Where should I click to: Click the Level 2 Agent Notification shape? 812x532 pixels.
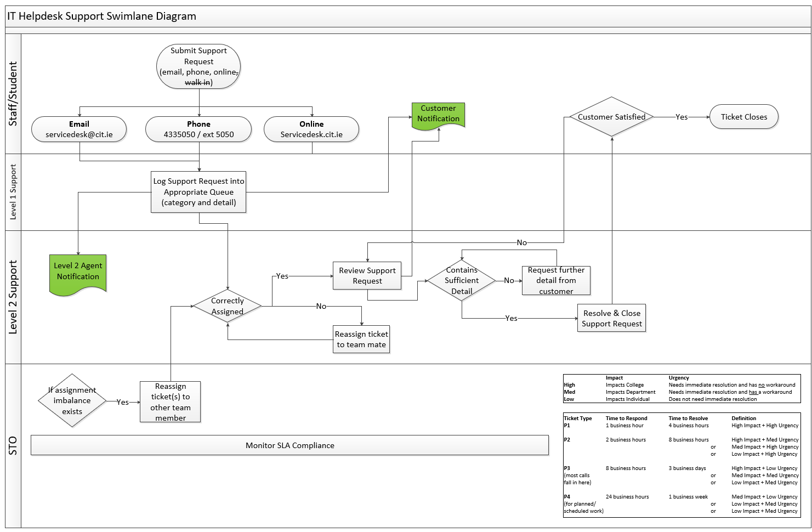pyautogui.click(x=77, y=271)
